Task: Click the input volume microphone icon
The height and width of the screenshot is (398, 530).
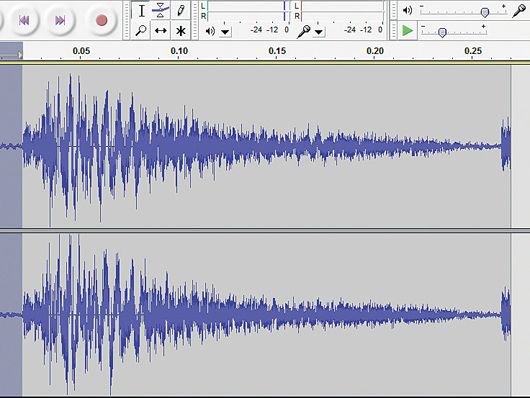Action: (519, 10)
